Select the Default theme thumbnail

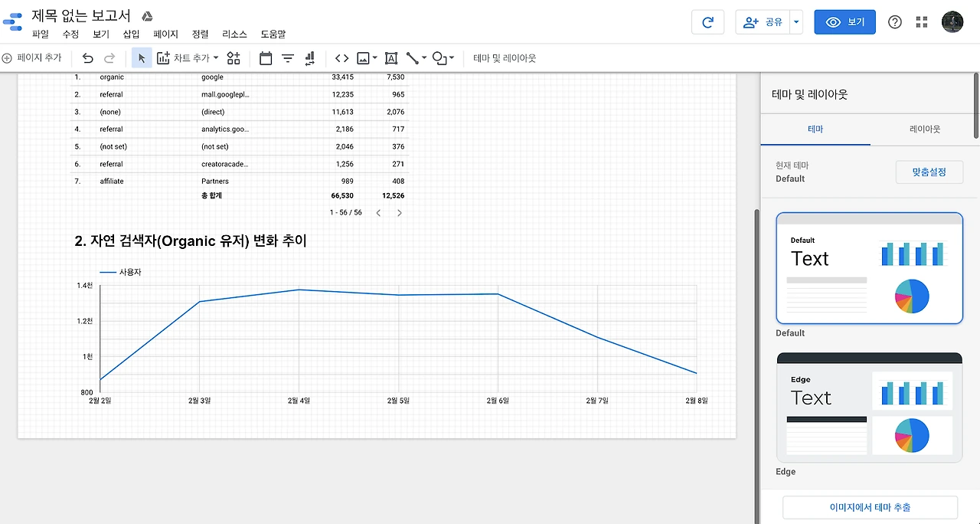[x=869, y=268]
